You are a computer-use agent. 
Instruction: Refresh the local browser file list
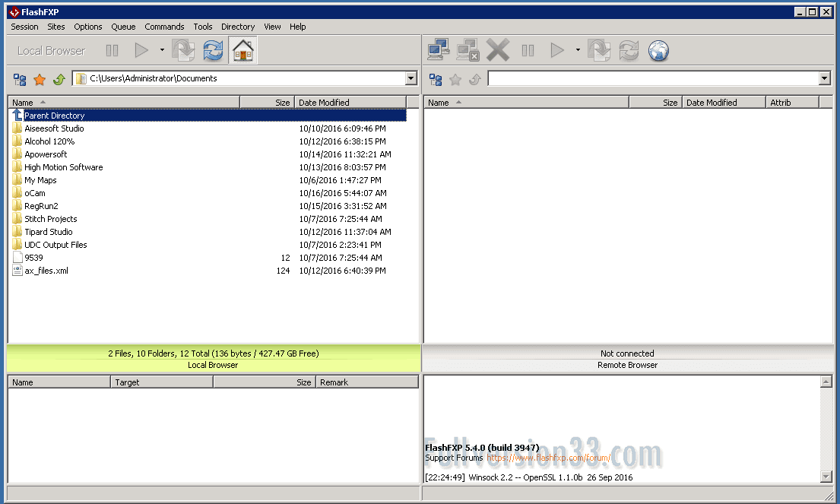213,51
